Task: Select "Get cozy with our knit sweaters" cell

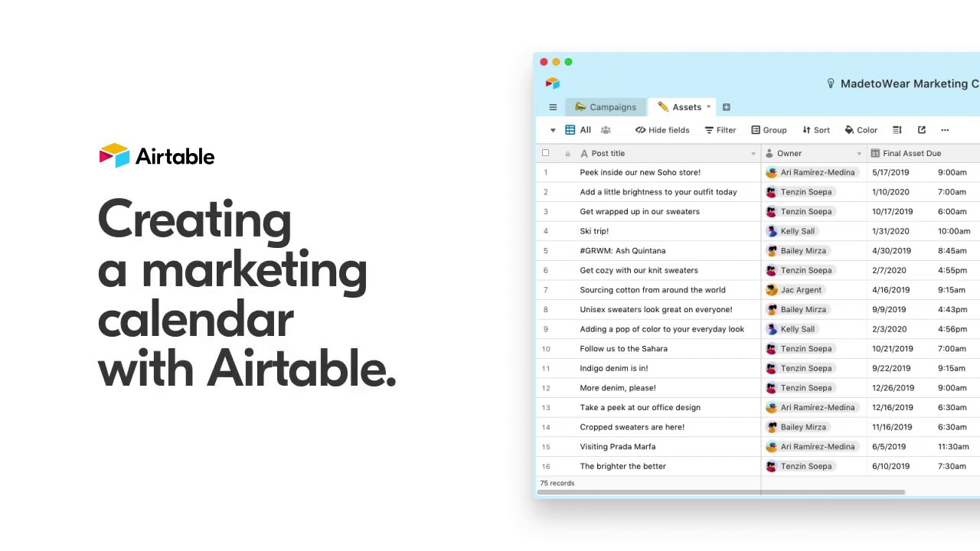Action: [x=639, y=270]
